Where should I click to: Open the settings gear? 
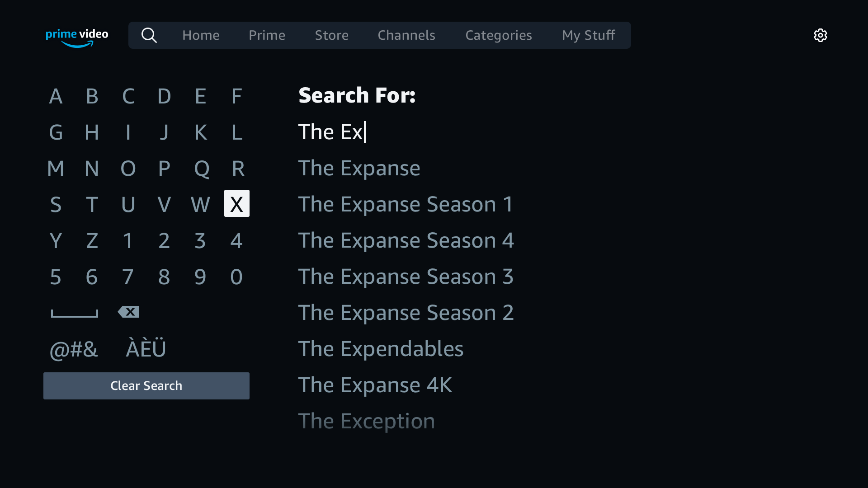coord(820,35)
